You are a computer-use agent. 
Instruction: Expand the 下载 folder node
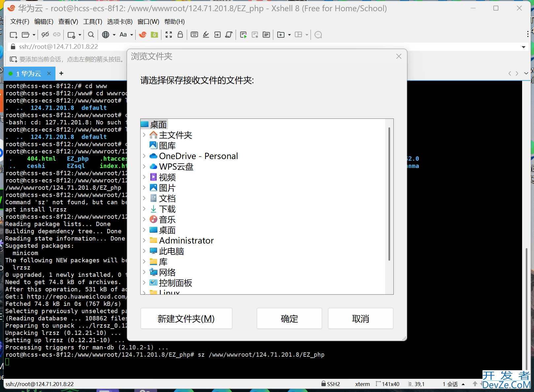point(144,209)
